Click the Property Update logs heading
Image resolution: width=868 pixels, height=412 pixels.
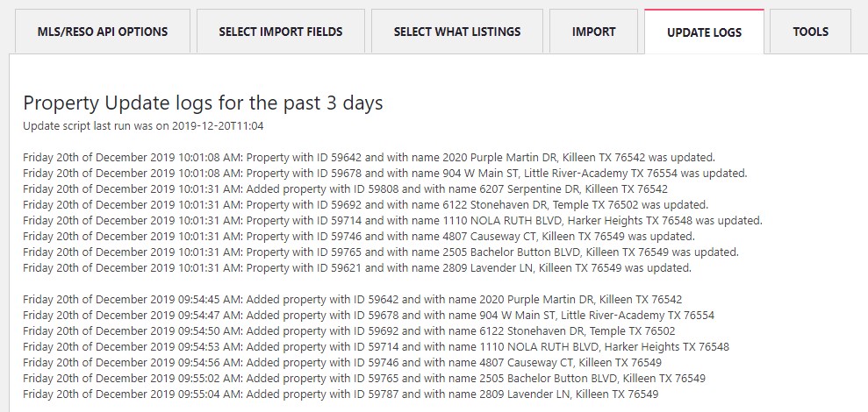tap(203, 103)
